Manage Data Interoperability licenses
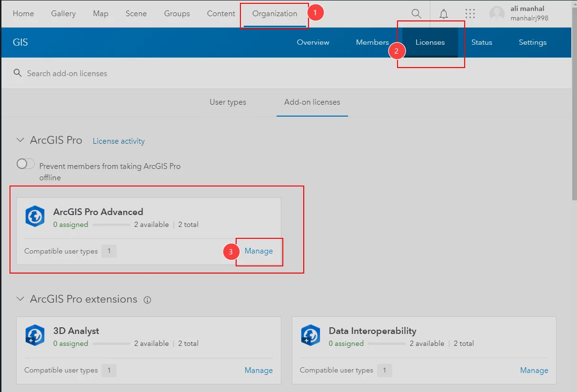Screen dimensions: 577x392 click(534, 370)
